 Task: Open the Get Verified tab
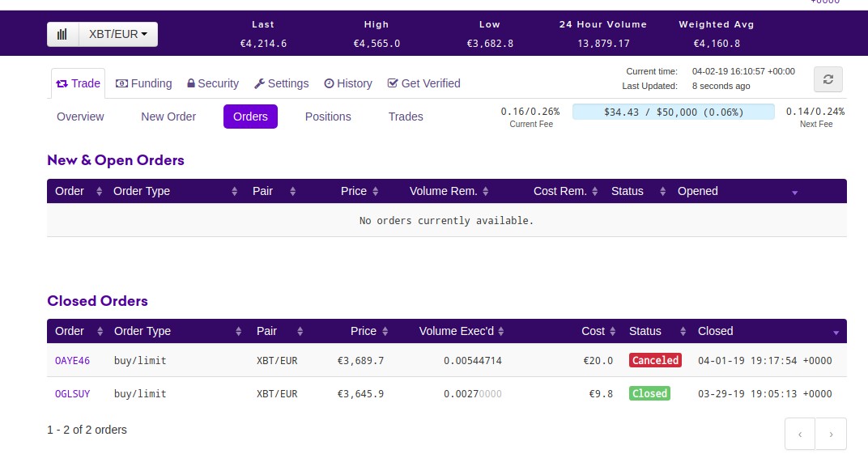tap(424, 83)
